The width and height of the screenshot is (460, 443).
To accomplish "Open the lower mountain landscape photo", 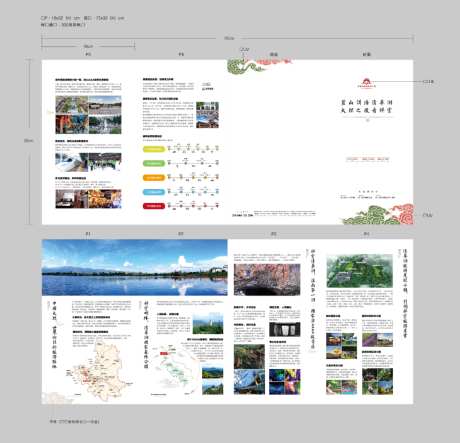I will pyautogui.click(x=212, y=388).
